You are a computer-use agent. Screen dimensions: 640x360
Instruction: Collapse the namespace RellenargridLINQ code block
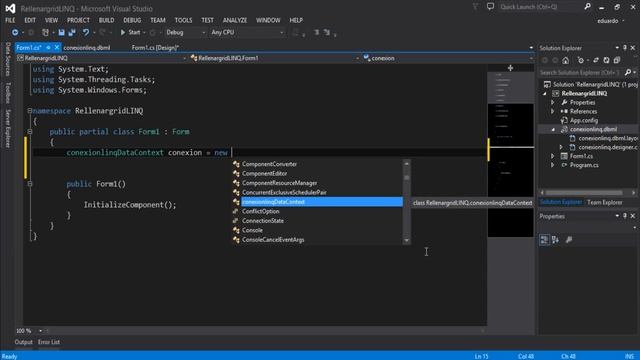[30, 111]
